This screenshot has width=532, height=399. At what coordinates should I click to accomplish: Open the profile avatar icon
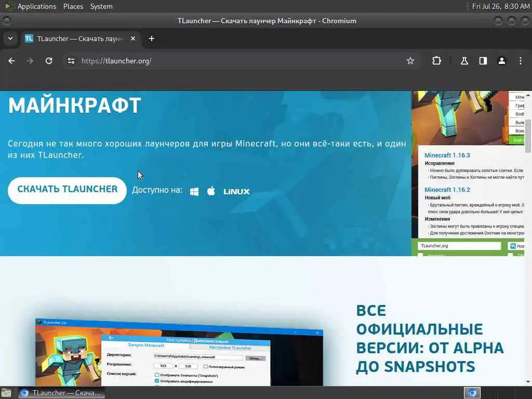click(502, 61)
